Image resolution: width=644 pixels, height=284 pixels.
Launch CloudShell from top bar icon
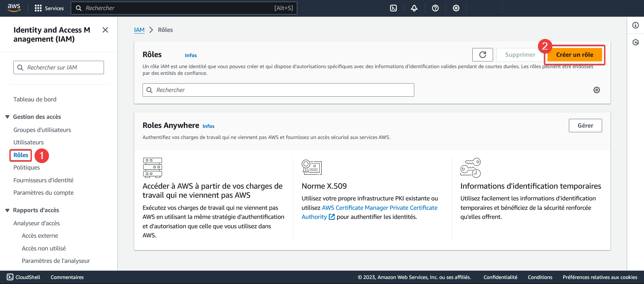(x=393, y=8)
